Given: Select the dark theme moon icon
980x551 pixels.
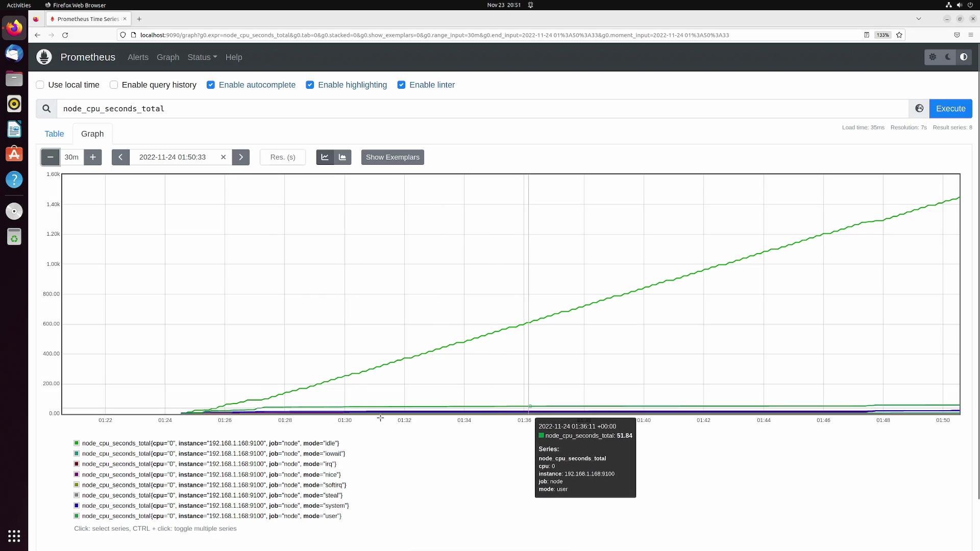Looking at the screenshot, I should pos(948,57).
